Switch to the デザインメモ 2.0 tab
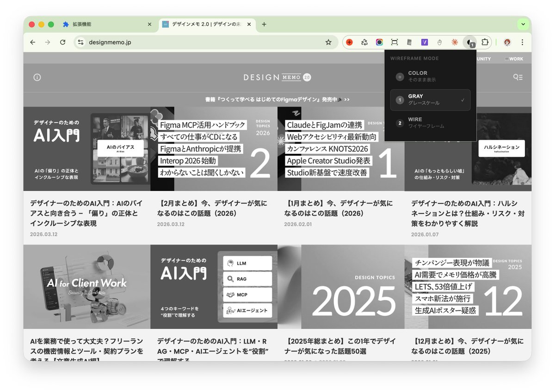555x392 pixels. (x=206, y=24)
